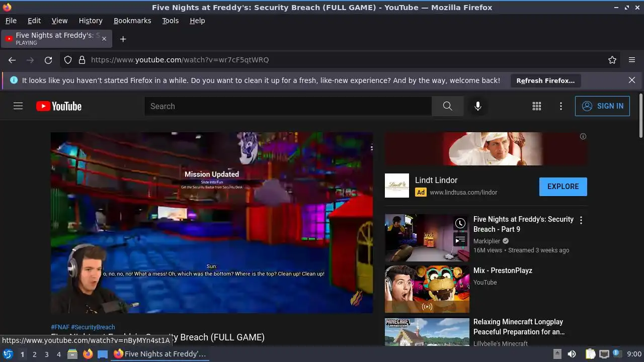Bookmark this page with the star icon
The image size is (644, 362).
click(612, 60)
